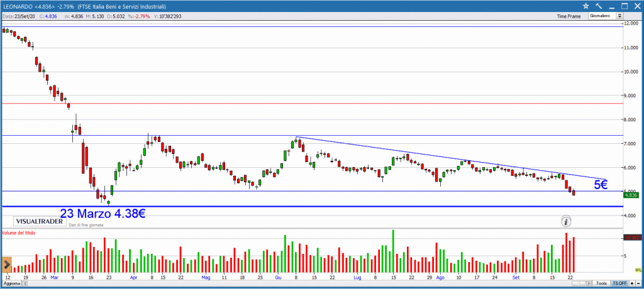
Task: Open the Tools button at bottom right
Action: pos(601,283)
